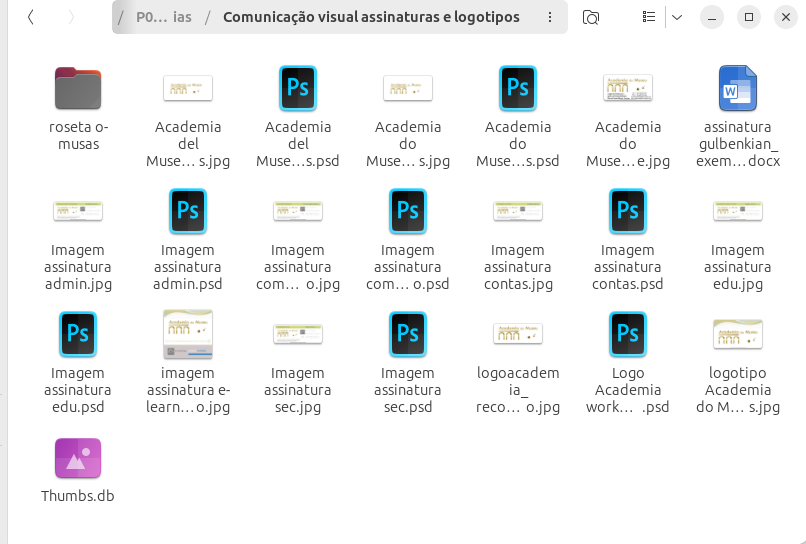This screenshot has width=806, height=544.
Task: Go forward with the forward arrow
Action: (x=71, y=17)
